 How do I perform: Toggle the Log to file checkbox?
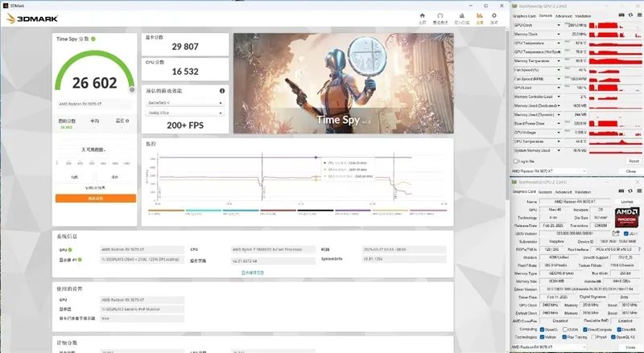pos(516,162)
